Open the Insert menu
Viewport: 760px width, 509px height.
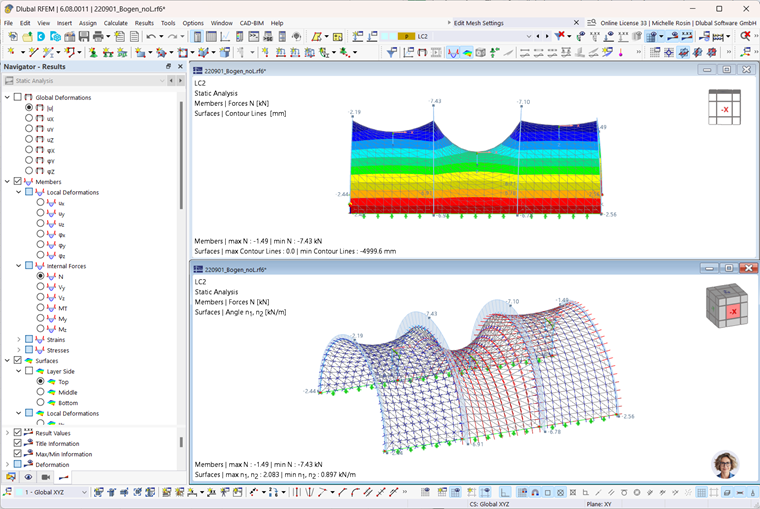click(64, 23)
